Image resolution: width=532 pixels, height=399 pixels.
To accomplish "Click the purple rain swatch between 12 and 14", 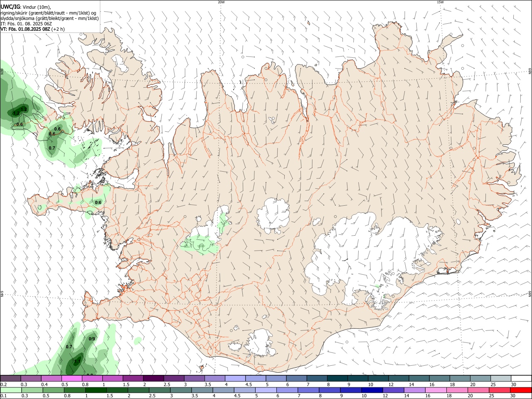I will click(x=394, y=390).
